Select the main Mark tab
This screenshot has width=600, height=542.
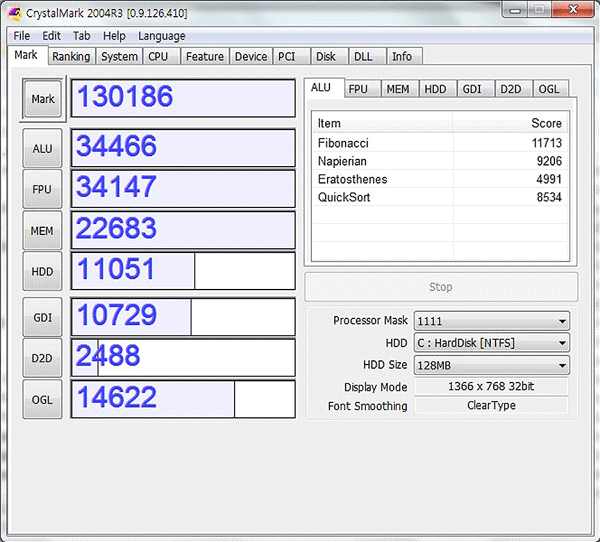coord(26,55)
